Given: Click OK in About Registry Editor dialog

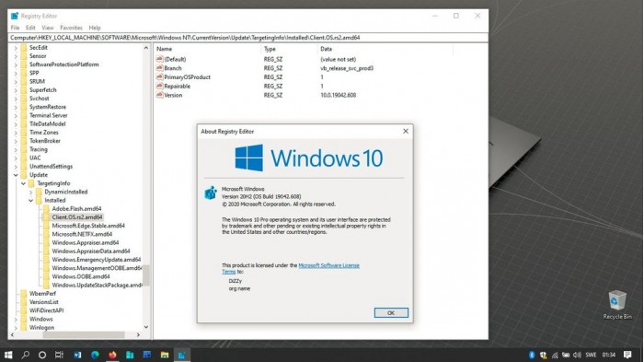Looking at the screenshot, I should [x=391, y=313].
